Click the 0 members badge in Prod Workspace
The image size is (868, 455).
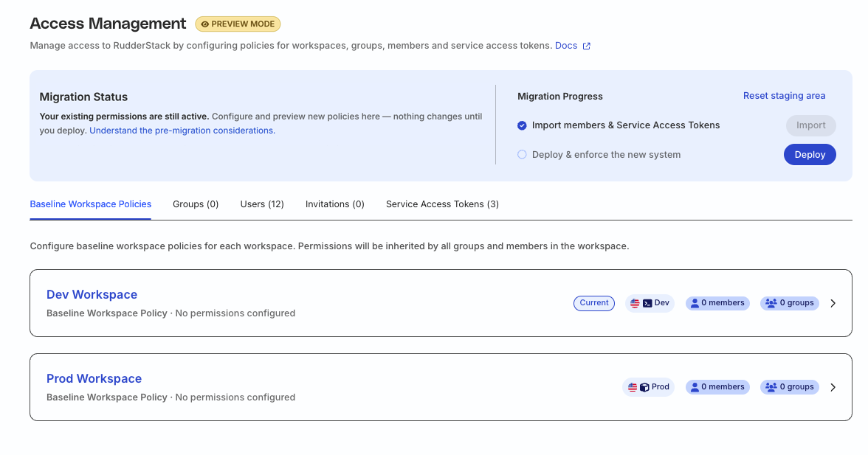(717, 387)
